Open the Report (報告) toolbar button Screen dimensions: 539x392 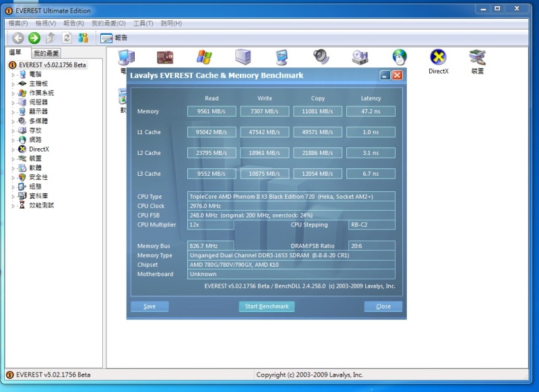114,38
